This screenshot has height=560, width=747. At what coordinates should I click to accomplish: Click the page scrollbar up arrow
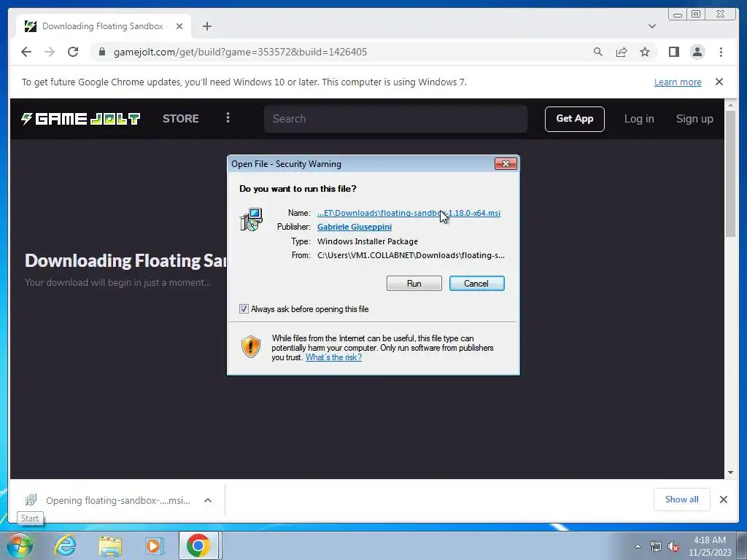(730, 104)
